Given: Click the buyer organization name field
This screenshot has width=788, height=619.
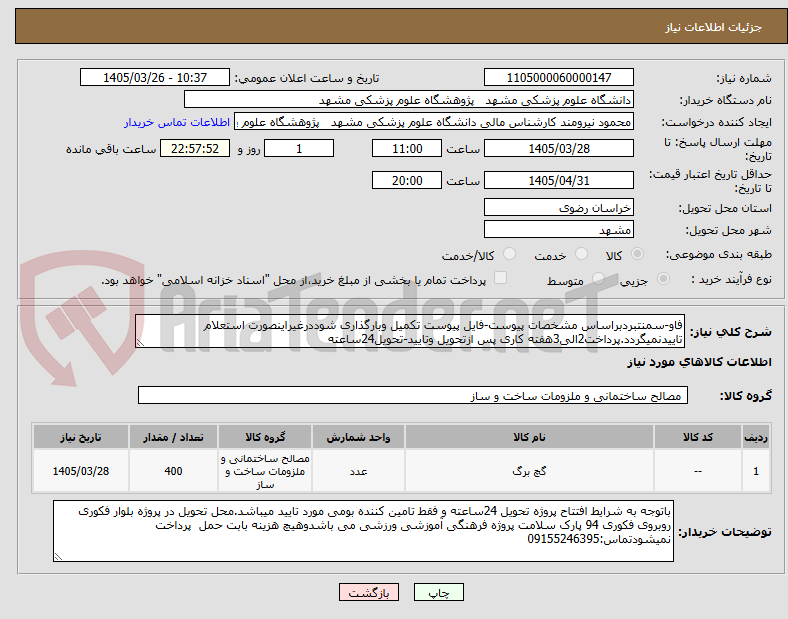Looking at the screenshot, I should click(409, 100).
